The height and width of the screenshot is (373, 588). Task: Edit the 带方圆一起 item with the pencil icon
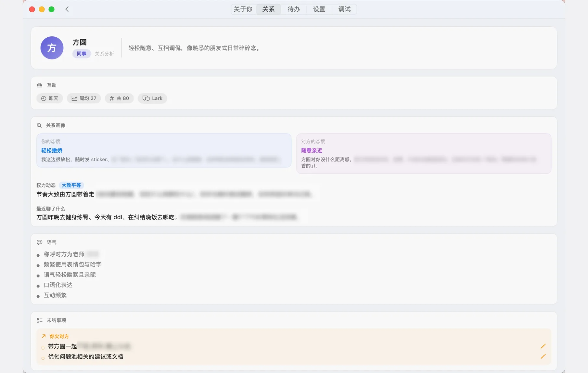coord(543,346)
